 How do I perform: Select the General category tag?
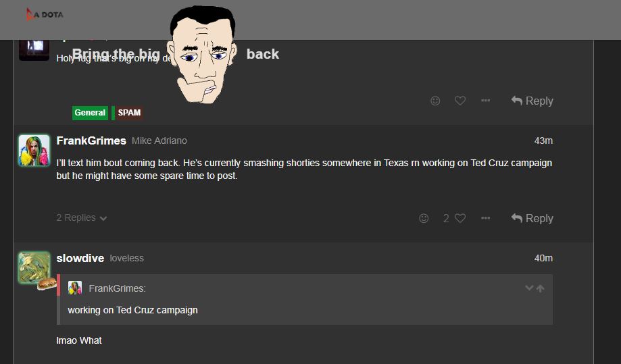tap(90, 113)
